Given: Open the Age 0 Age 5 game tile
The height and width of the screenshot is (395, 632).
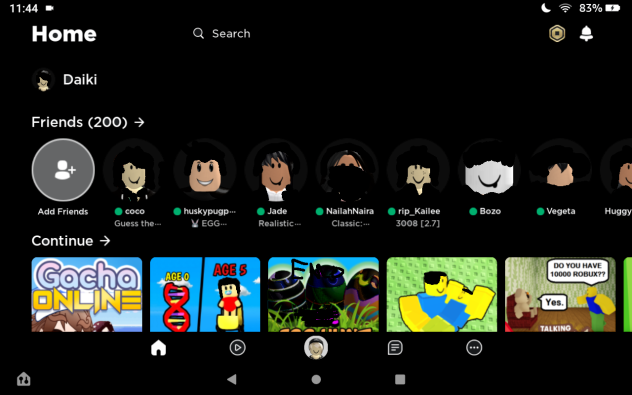Looking at the screenshot, I should (205, 294).
